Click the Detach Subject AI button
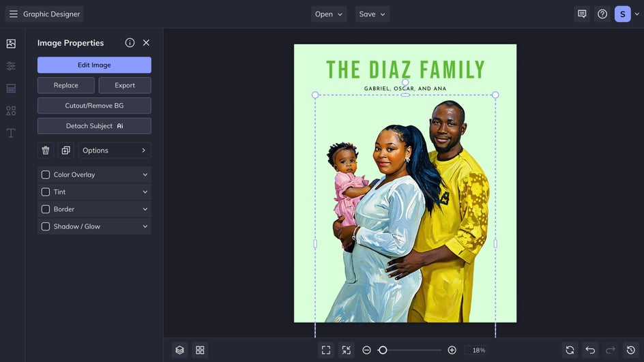This screenshot has height=362, width=644. (94, 126)
